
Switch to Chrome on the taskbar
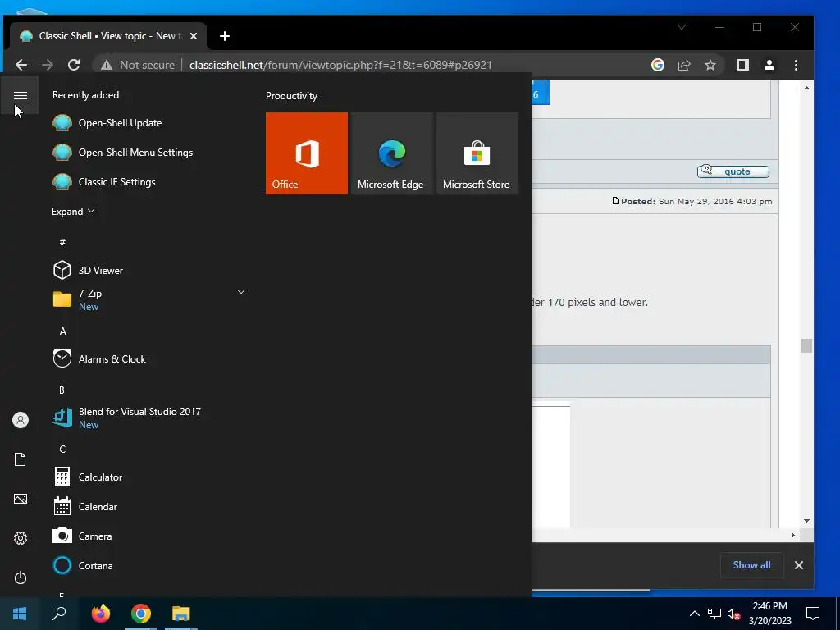[141, 614]
